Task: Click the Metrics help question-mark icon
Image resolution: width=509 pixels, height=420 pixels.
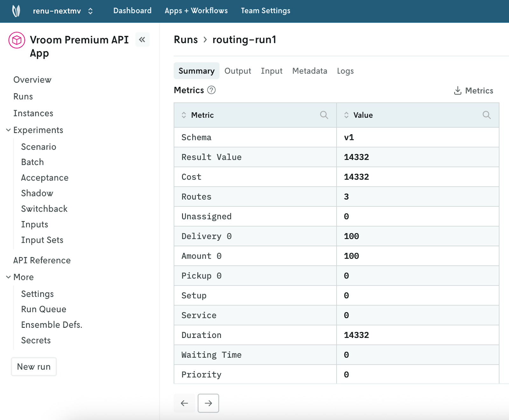Action: point(211,90)
